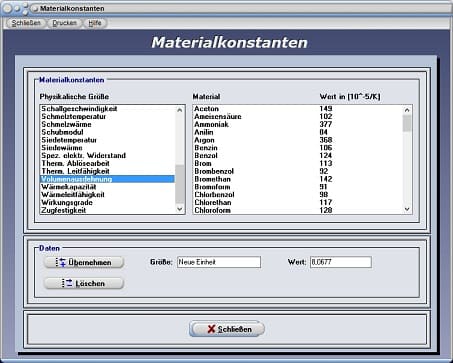Viewport: 453px width, 363px height.
Task: Select Schmelzwärme in the list
Action: 107,124
